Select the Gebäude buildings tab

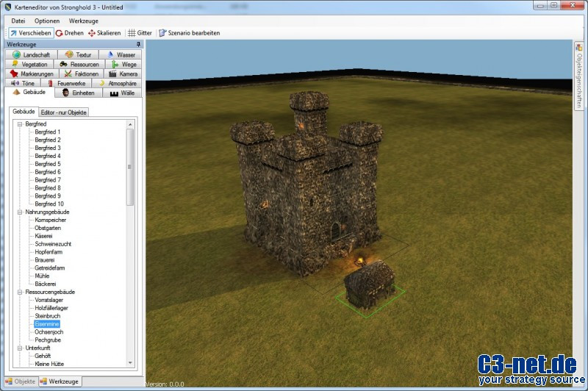pyautogui.click(x=29, y=92)
